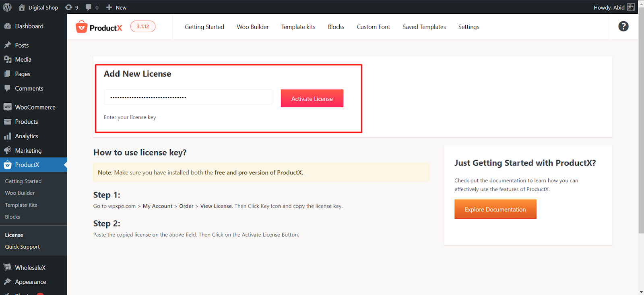Click the Products icon in sidebar
This screenshot has width=644, height=295.
(x=8, y=122)
